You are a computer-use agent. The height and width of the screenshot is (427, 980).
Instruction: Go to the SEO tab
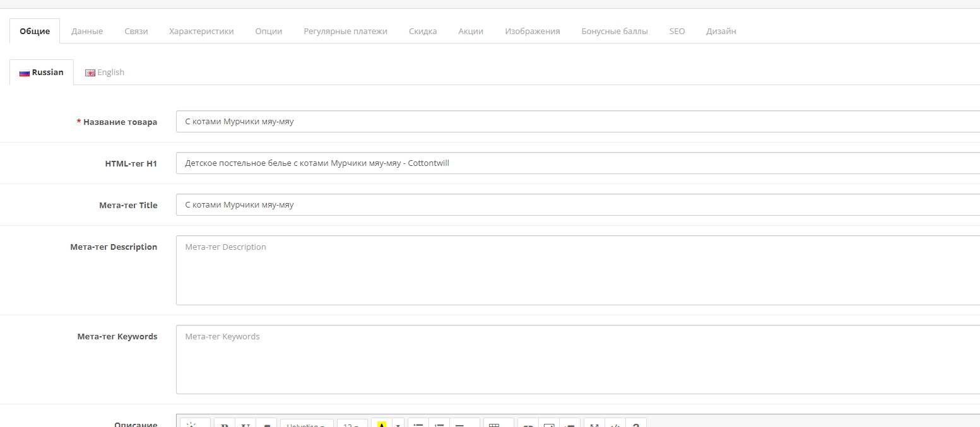[676, 31]
